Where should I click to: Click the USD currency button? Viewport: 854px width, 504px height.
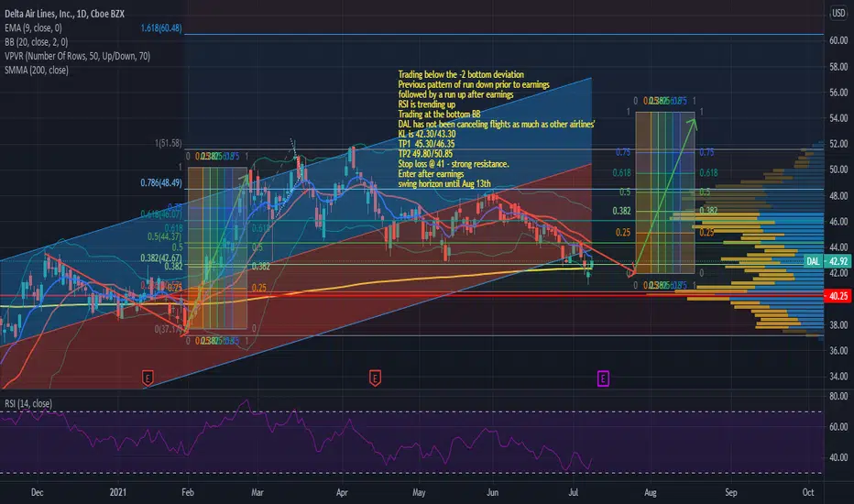click(838, 13)
